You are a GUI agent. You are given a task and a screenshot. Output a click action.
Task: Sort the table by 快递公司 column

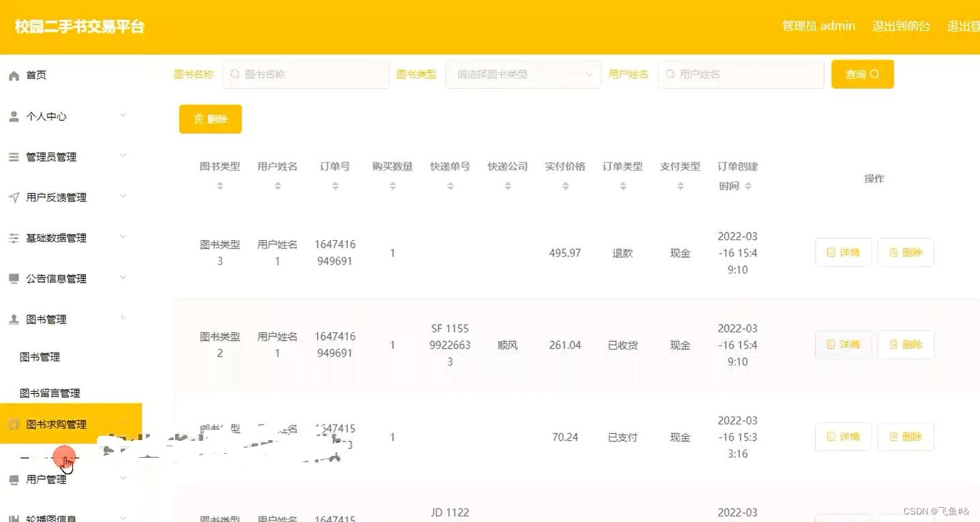click(507, 186)
